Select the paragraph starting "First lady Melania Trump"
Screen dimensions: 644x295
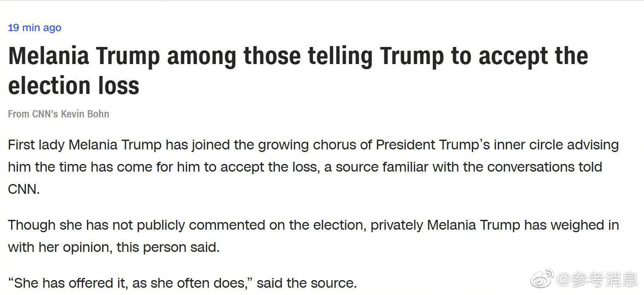[313, 167]
